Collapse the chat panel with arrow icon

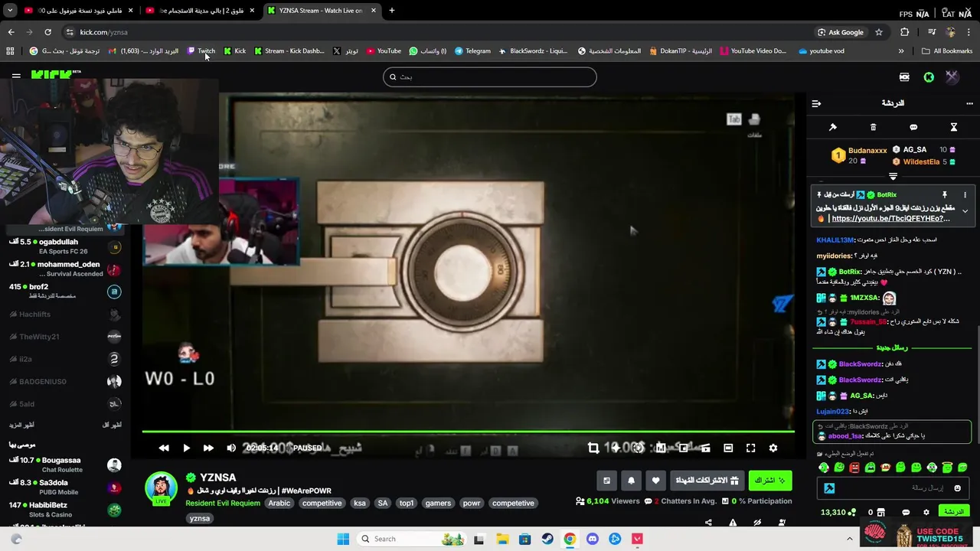click(x=816, y=103)
